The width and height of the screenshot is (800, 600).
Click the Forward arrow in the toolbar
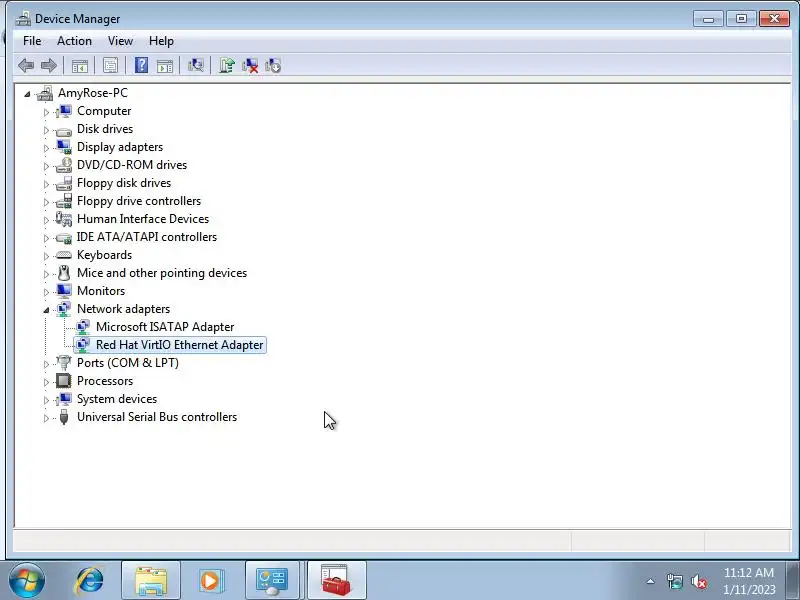[x=48, y=65]
